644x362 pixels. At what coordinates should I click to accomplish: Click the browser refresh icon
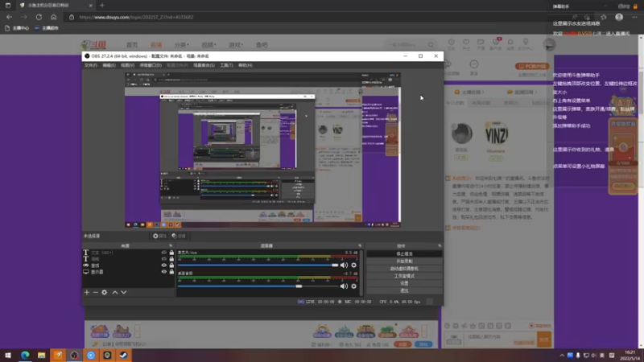39,17
